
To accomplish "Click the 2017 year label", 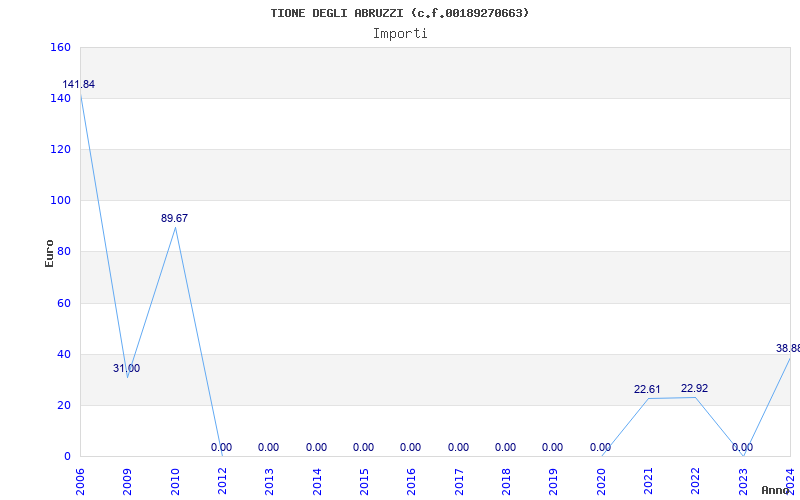I will click(x=459, y=482).
